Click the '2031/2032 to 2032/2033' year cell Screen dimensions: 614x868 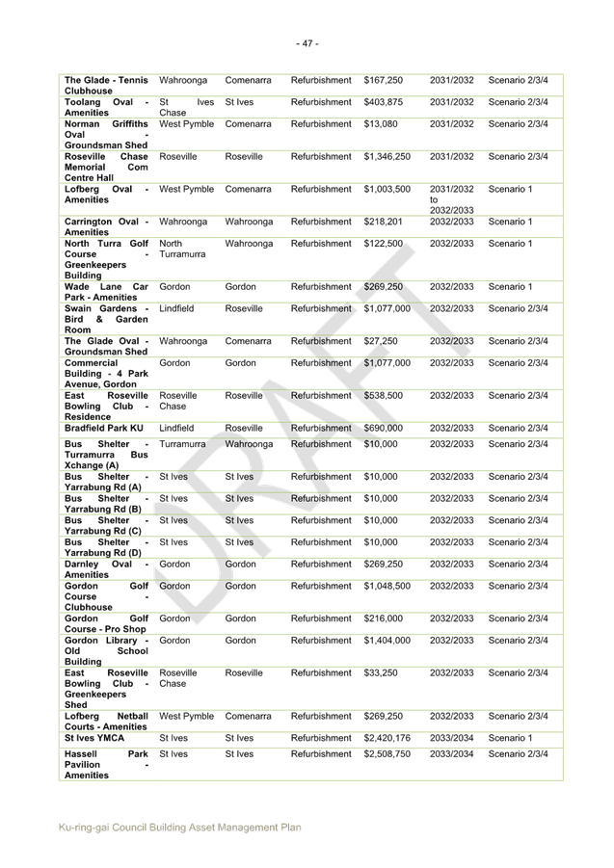451,199
